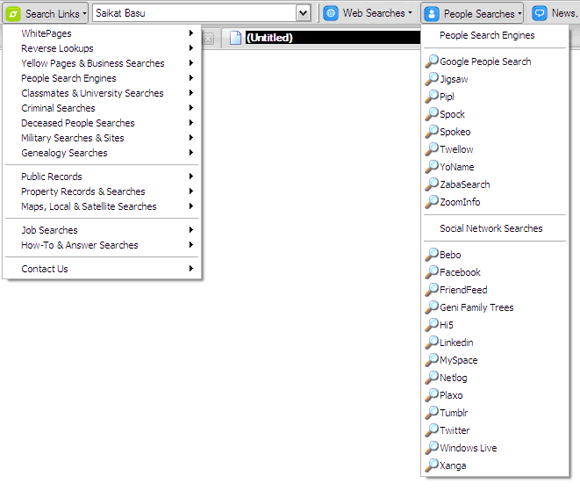Open the search box history dropdown arrow
The image size is (580, 498).
[303, 13]
